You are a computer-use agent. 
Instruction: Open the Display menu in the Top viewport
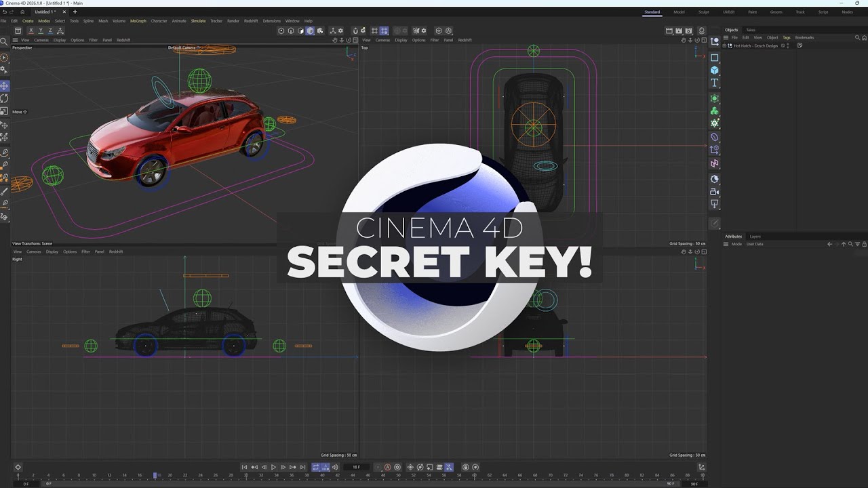tap(401, 40)
